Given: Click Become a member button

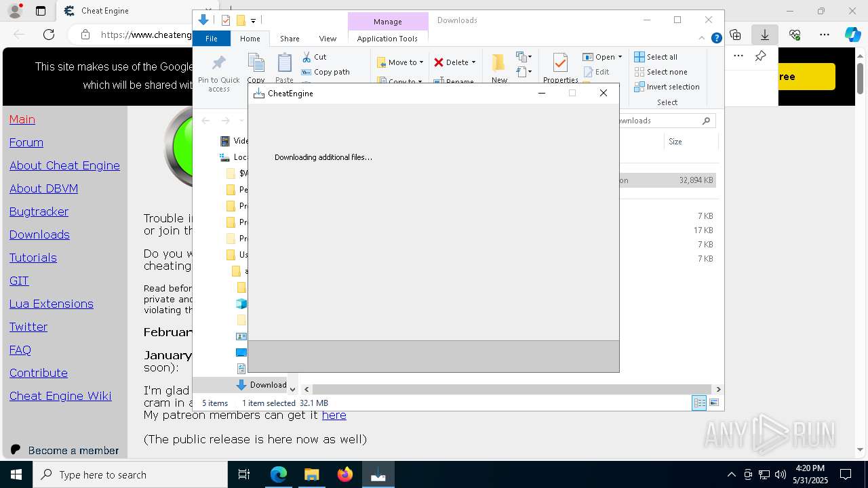Looking at the screenshot, I should tap(64, 450).
